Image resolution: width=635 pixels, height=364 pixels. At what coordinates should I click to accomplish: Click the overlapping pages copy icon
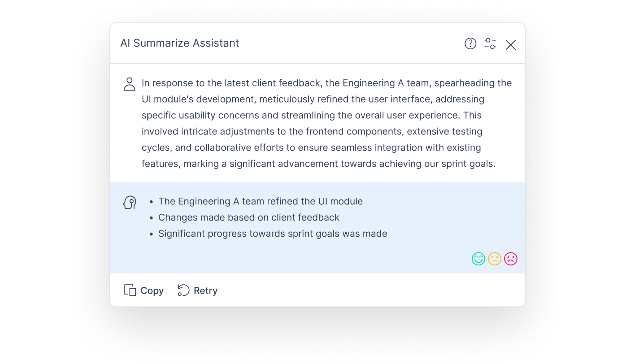tap(130, 290)
